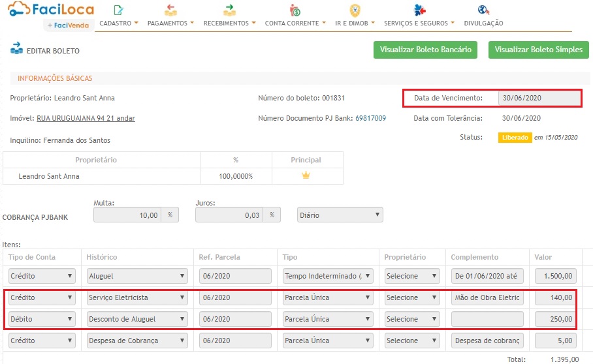This screenshot has height=364, width=593.
Task: Click Visualizar Boleto Bancário button
Action: tap(425, 50)
